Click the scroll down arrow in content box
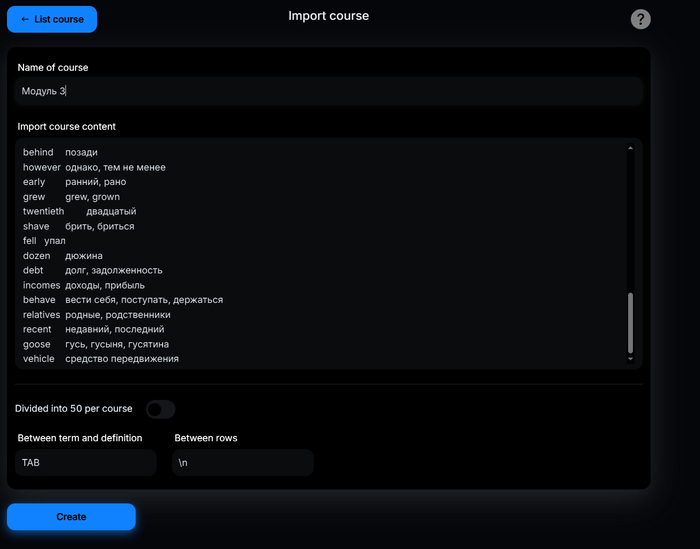The image size is (700, 549). (630, 358)
